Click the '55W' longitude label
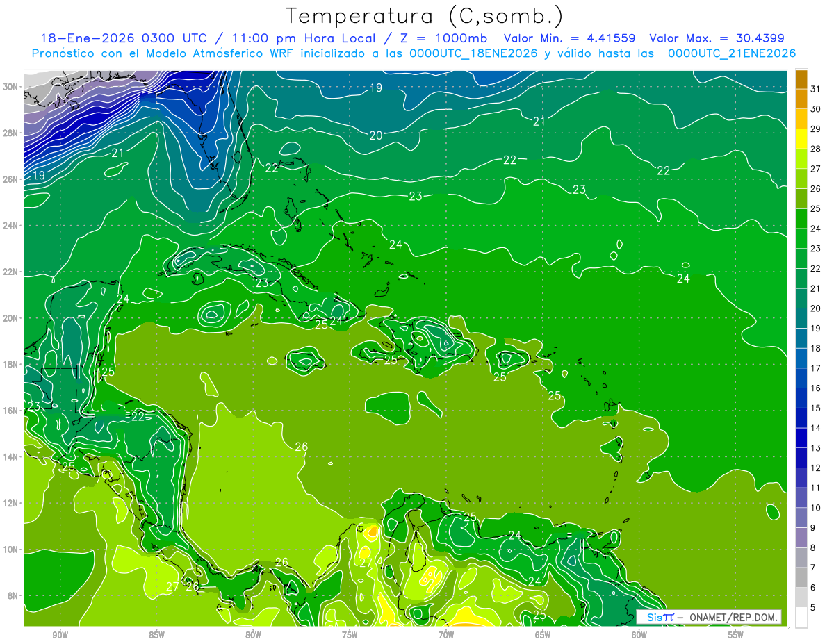 [736, 635]
